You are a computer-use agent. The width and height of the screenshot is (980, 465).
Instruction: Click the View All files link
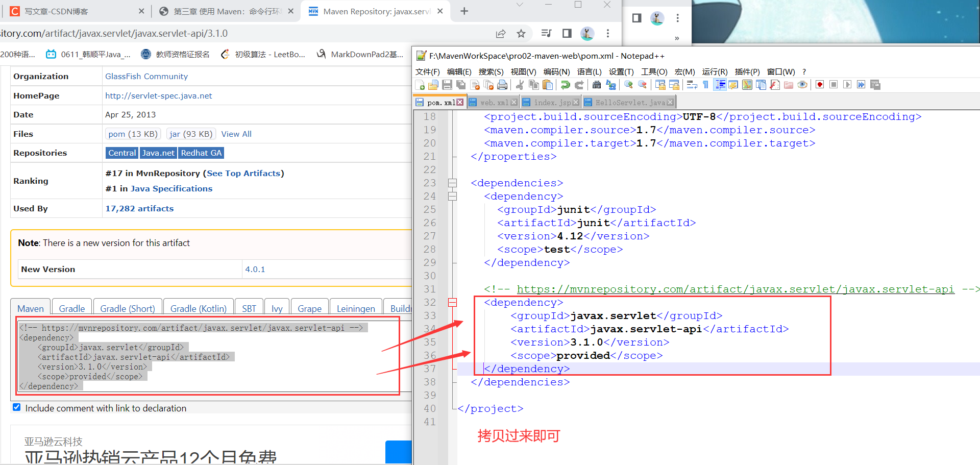pyautogui.click(x=236, y=134)
